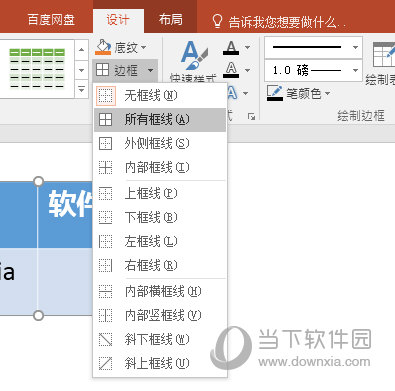Switch to the 设计 tab
Viewport: 395px width, 391px height.
tap(118, 21)
